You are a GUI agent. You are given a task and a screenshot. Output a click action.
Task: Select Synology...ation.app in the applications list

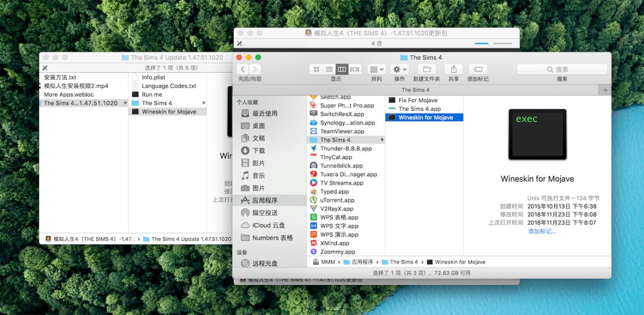(x=346, y=123)
